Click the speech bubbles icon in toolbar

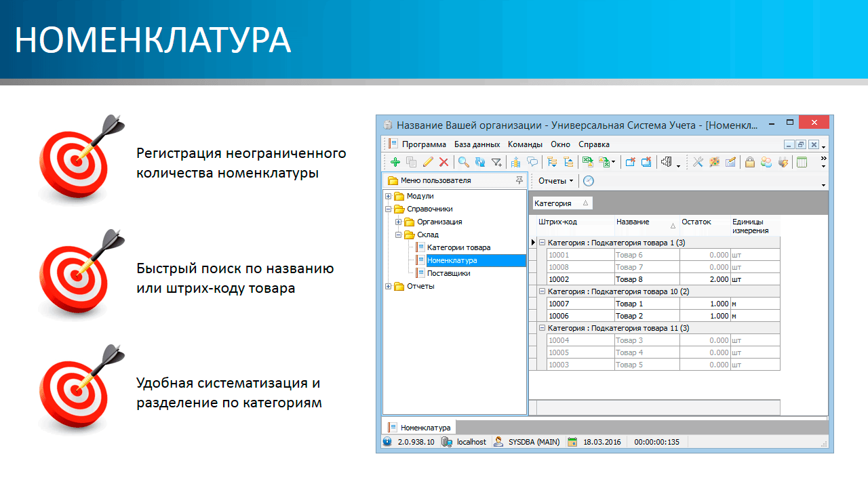(x=532, y=162)
